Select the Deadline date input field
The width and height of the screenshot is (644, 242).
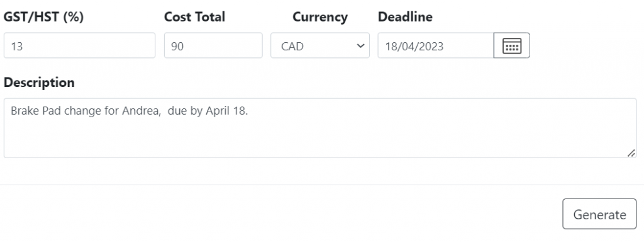click(x=436, y=45)
